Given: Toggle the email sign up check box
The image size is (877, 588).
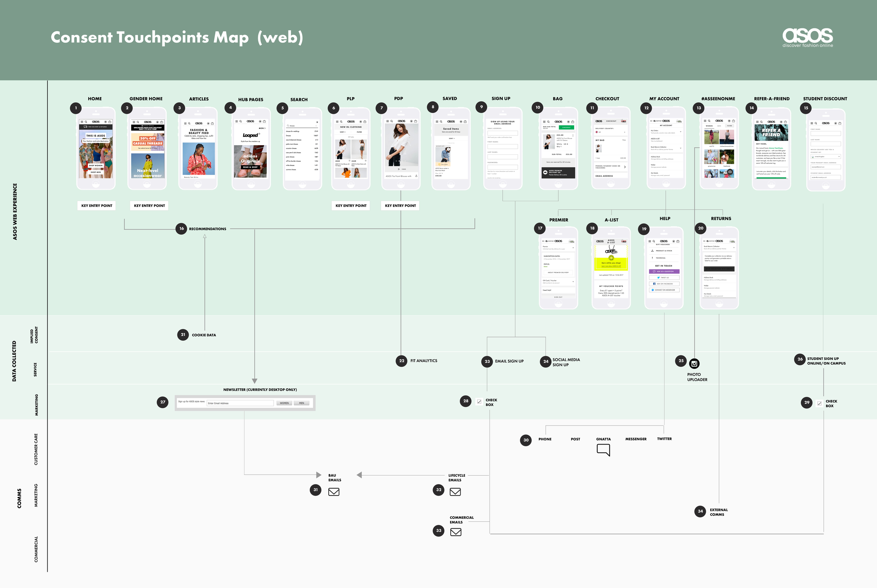Looking at the screenshot, I should [x=479, y=402].
